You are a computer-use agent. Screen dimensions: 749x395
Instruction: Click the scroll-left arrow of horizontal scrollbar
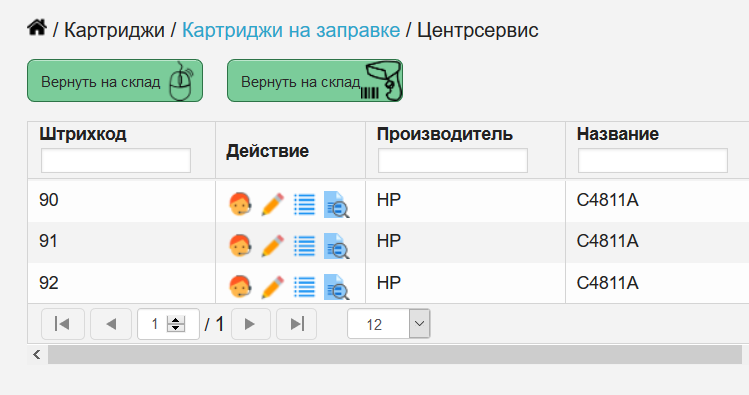(37, 354)
